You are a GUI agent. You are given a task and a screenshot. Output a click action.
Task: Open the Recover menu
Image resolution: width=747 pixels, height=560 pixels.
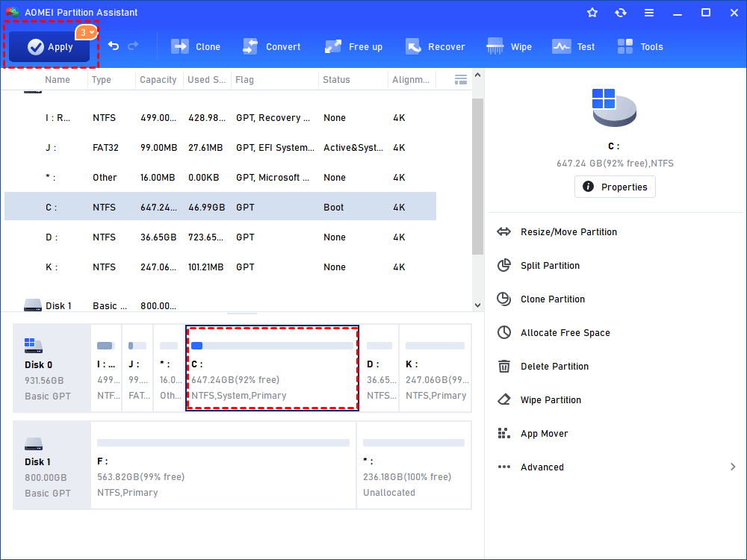click(436, 46)
